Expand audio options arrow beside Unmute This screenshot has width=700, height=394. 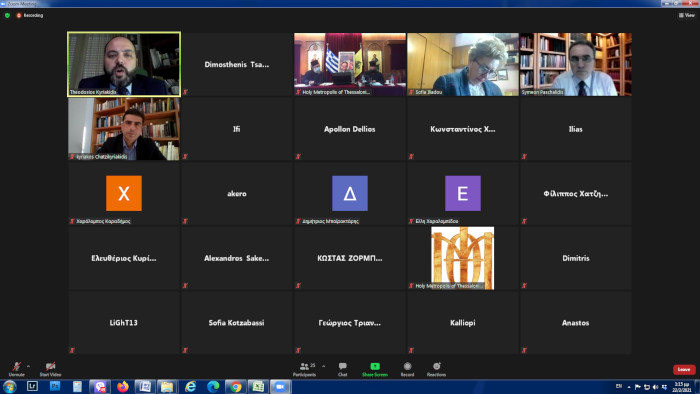click(29, 366)
